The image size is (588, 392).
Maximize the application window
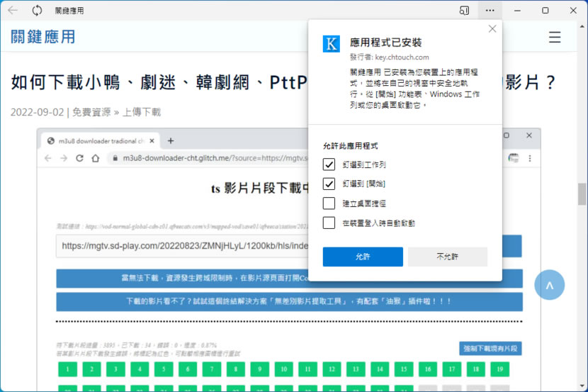(545, 11)
